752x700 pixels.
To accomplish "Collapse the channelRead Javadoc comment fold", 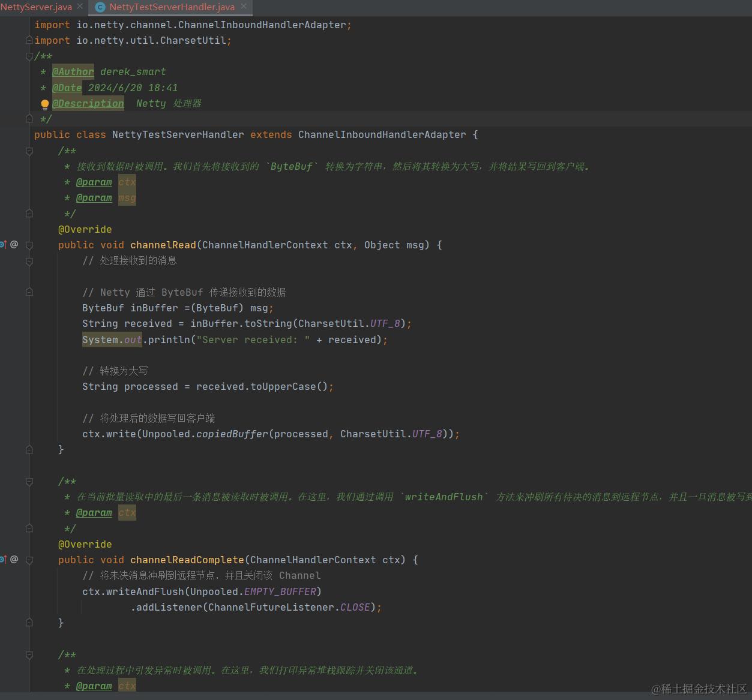I will coord(29,151).
